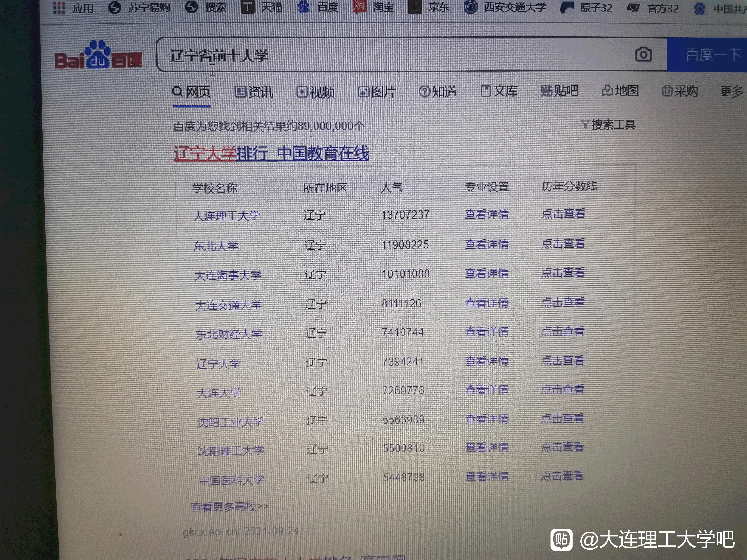Open the 应用 apps grid bookmark
The width and height of the screenshot is (747, 560).
(x=73, y=8)
